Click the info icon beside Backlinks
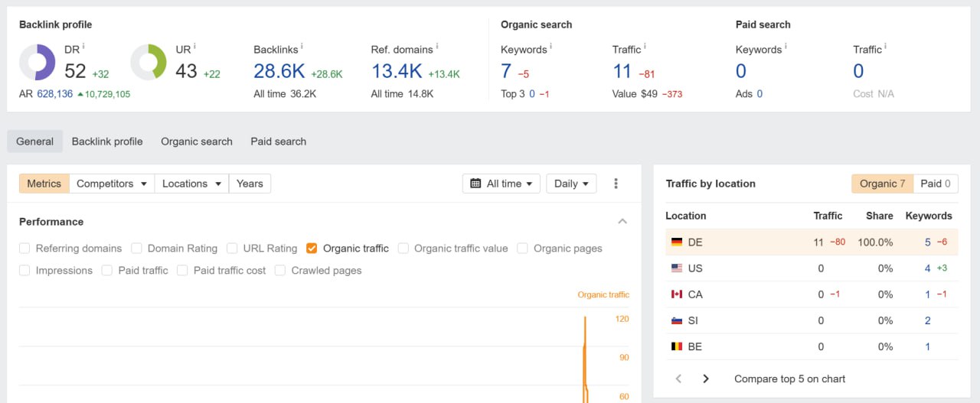The height and width of the screenshot is (403, 980). pos(302,47)
